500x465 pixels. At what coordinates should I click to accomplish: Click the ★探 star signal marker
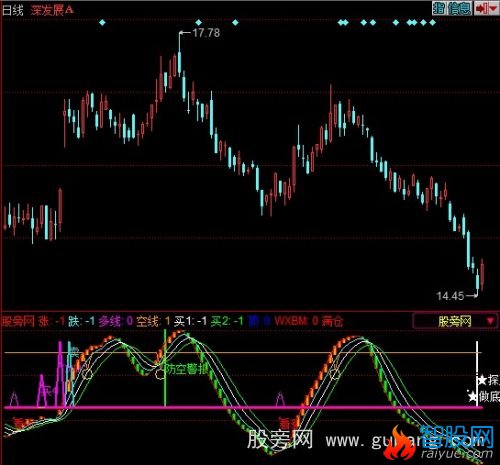click(x=488, y=380)
